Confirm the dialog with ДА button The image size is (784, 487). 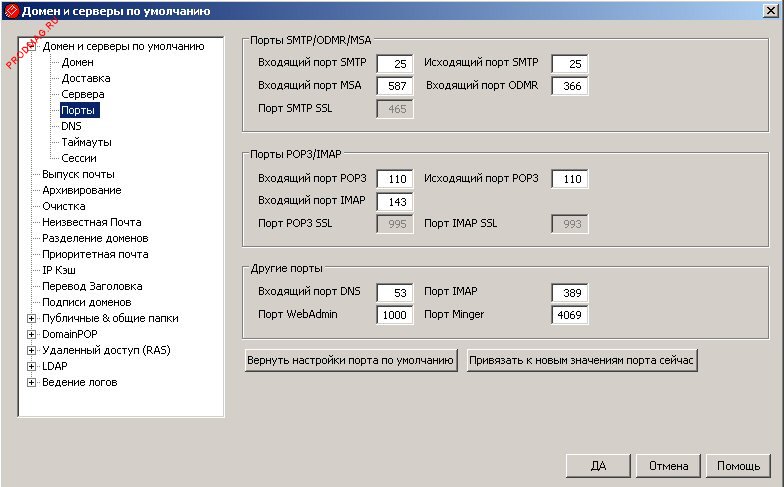(598, 466)
